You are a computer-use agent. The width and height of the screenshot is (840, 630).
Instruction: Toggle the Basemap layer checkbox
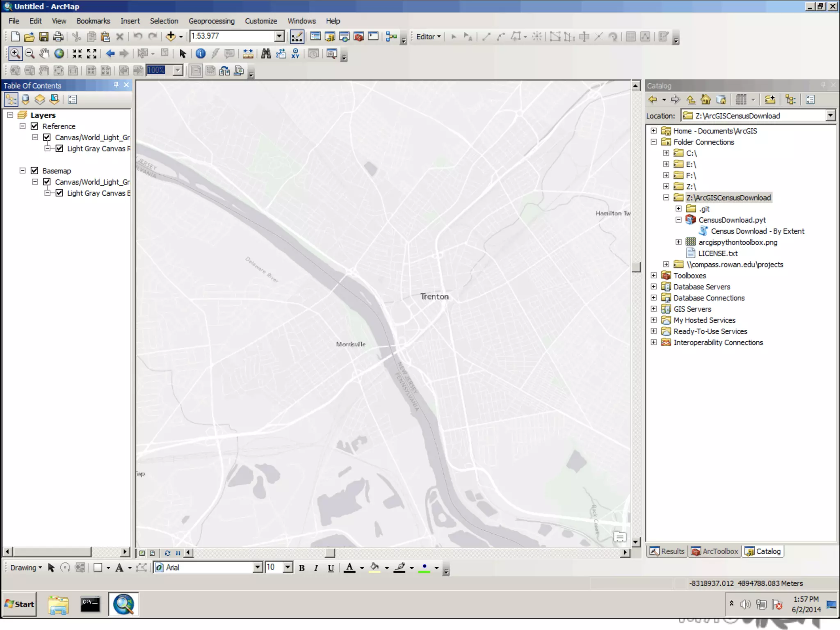pyautogui.click(x=34, y=171)
